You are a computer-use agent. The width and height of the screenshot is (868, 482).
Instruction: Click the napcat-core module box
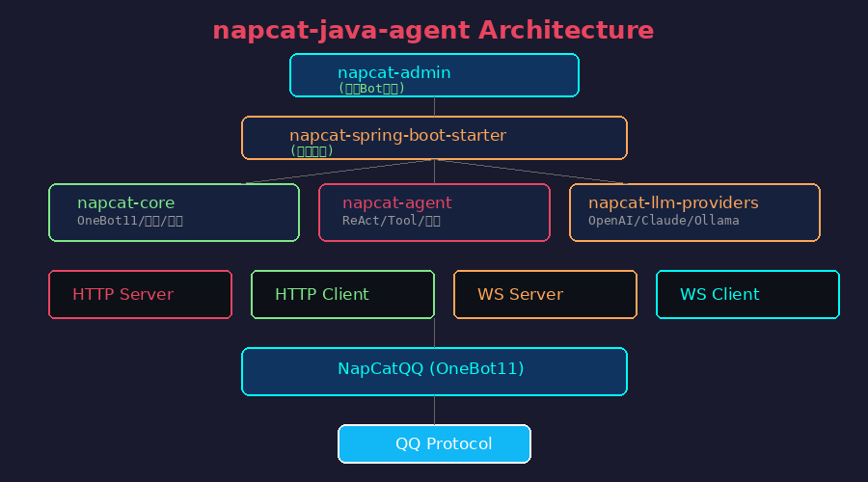[174, 212]
